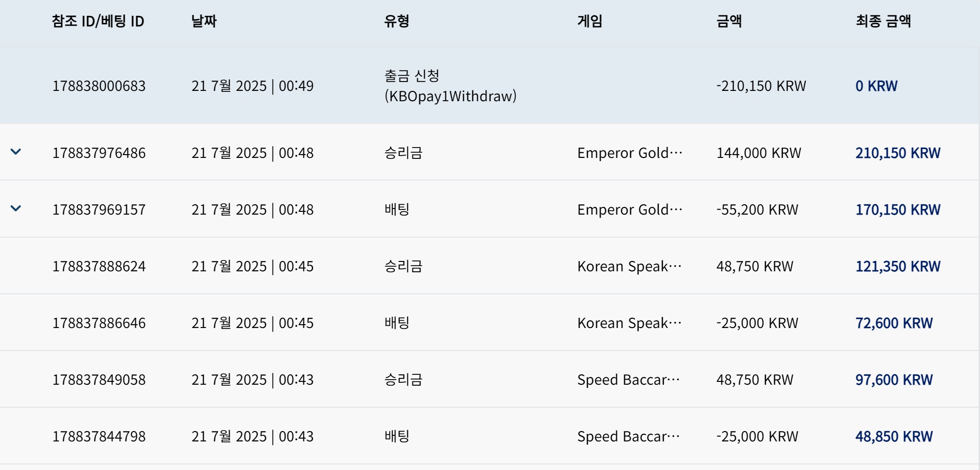Click the 유형 column header
The width and height of the screenshot is (980, 470).
(x=397, y=21)
